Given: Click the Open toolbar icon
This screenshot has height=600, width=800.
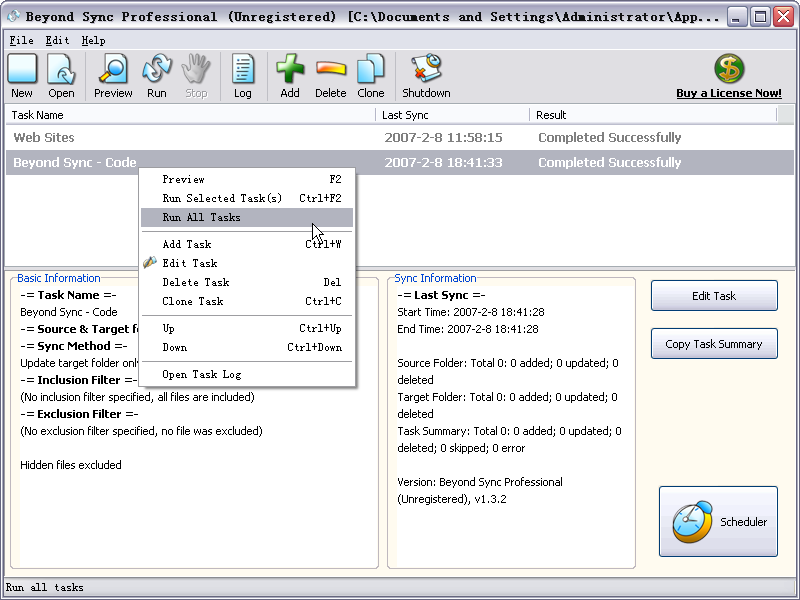Looking at the screenshot, I should click(61, 69).
